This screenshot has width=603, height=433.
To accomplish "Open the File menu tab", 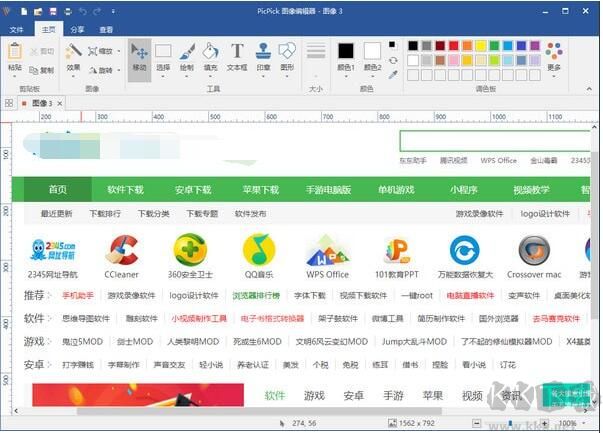I will pyautogui.click(x=16, y=30).
